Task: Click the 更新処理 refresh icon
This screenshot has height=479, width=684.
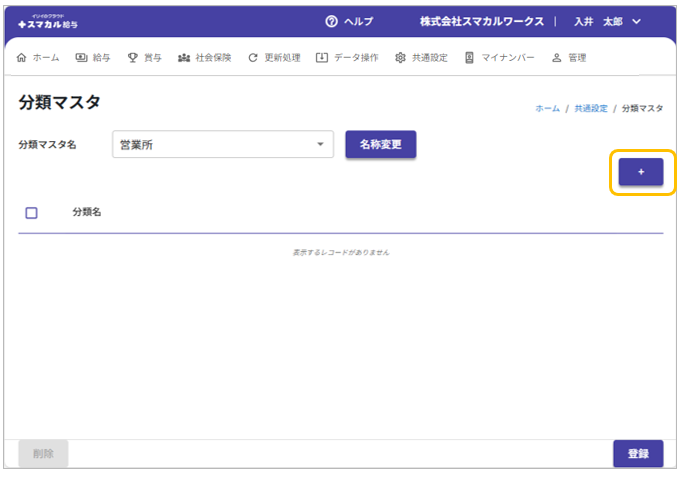Action: (x=253, y=58)
